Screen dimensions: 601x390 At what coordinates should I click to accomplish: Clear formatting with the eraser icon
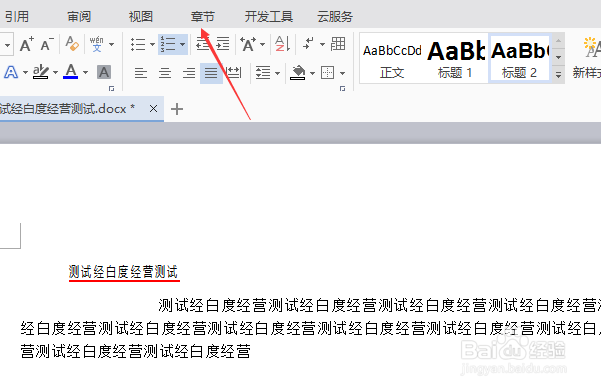(x=72, y=44)
